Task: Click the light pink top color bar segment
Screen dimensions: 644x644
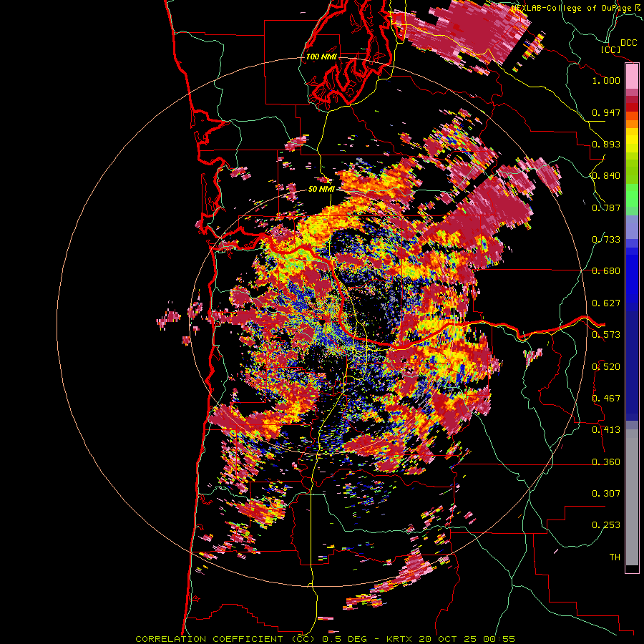Action: point(632,77)
